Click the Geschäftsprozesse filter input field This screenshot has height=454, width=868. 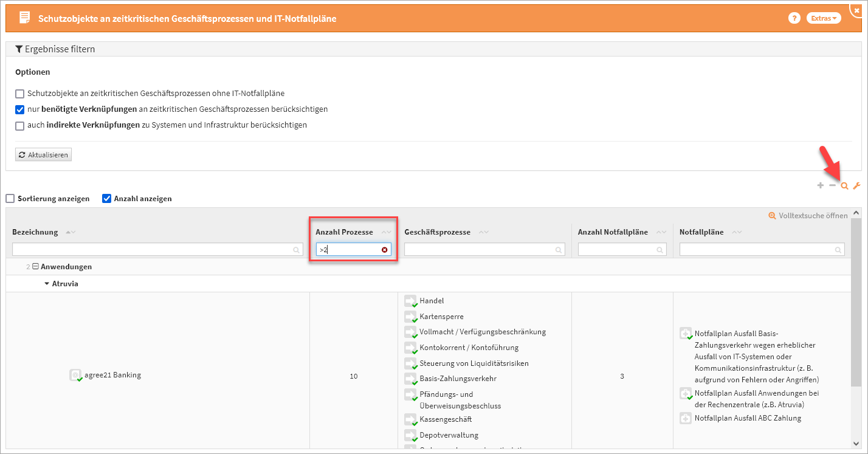tap(480, 250)
